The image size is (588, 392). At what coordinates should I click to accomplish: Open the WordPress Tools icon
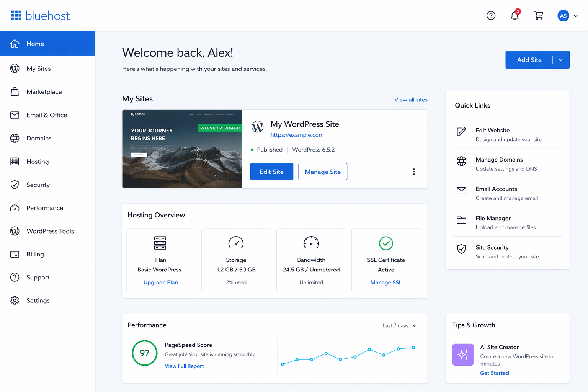15,231
